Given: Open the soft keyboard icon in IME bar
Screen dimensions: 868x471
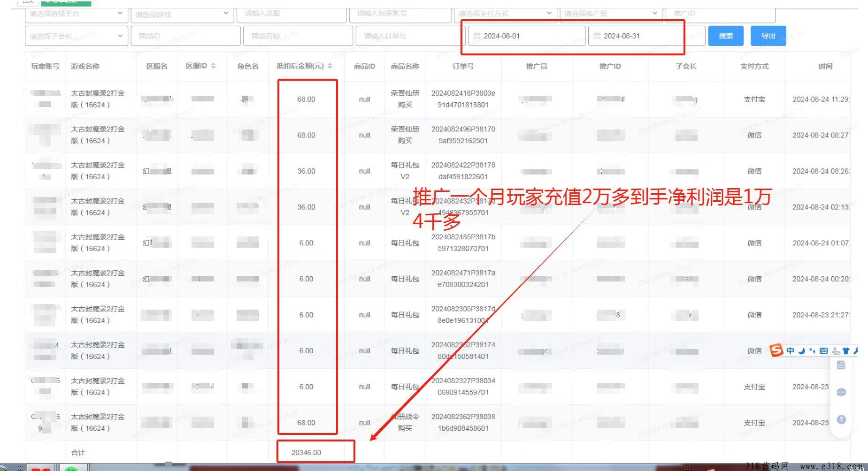Looking at the screenshot, I should [823, 350].
